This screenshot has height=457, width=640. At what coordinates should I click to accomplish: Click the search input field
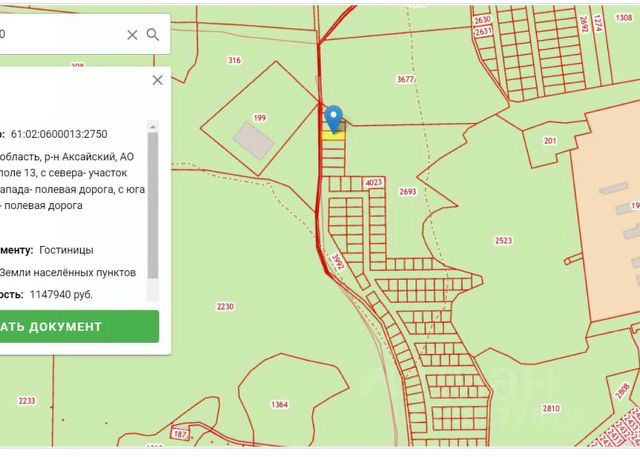tap(61, 34)
